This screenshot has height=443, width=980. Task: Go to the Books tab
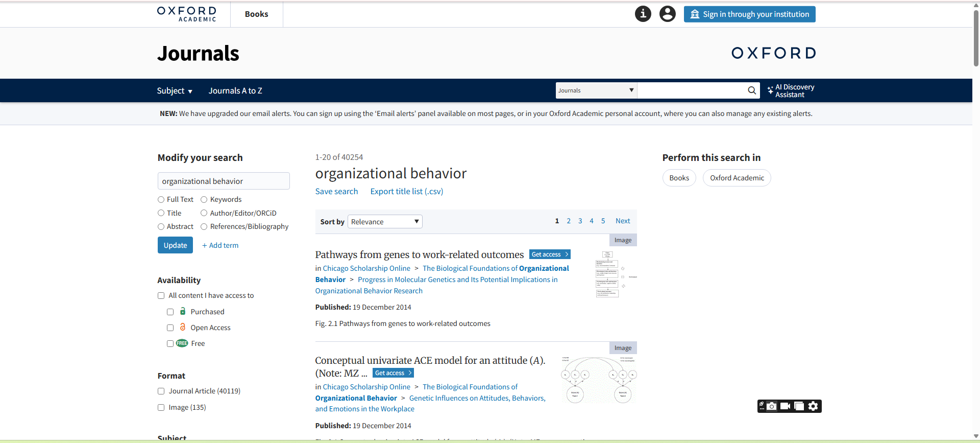coord(256,14)
